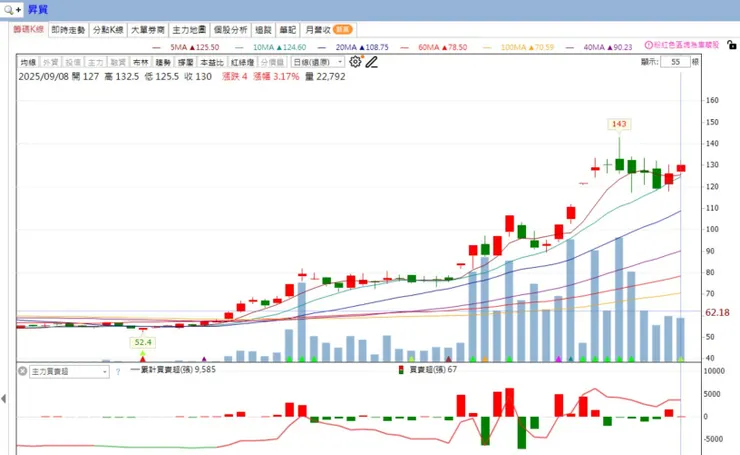Click the 143 high price marker
The height and width of the screenshot is (455, 740).
pyautogui.click(x=619, y=124)
